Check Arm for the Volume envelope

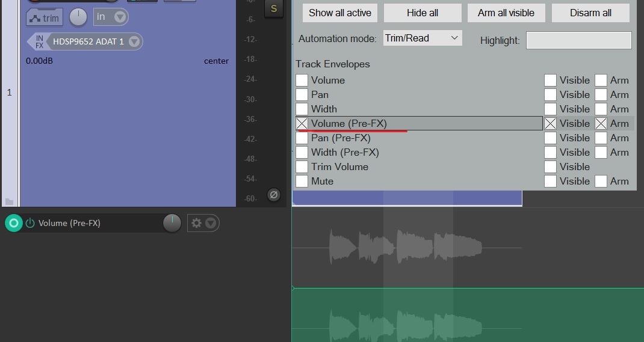tap(601, 81)
